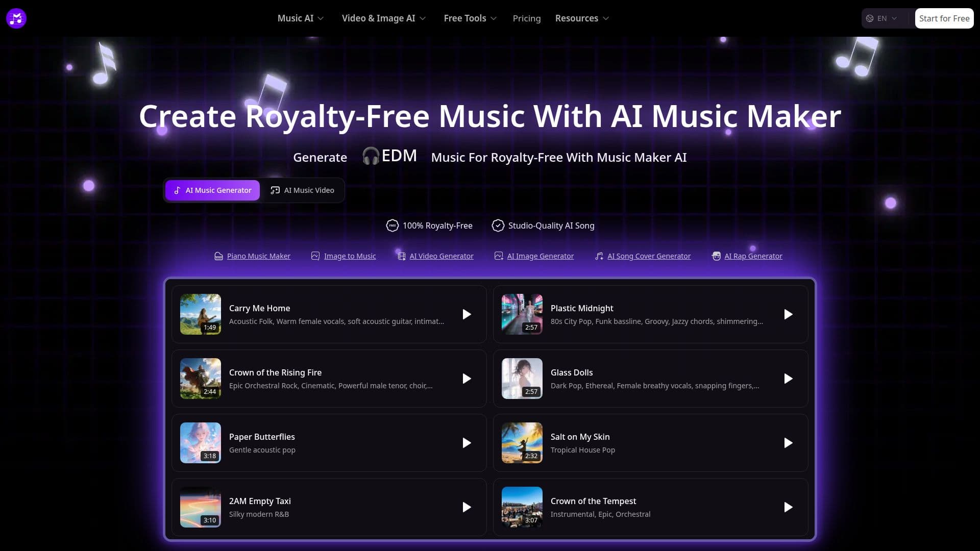The height and width of the screenshot is (551, 980).
Task: Click the Start for Free button
Action: click(944, 18)
